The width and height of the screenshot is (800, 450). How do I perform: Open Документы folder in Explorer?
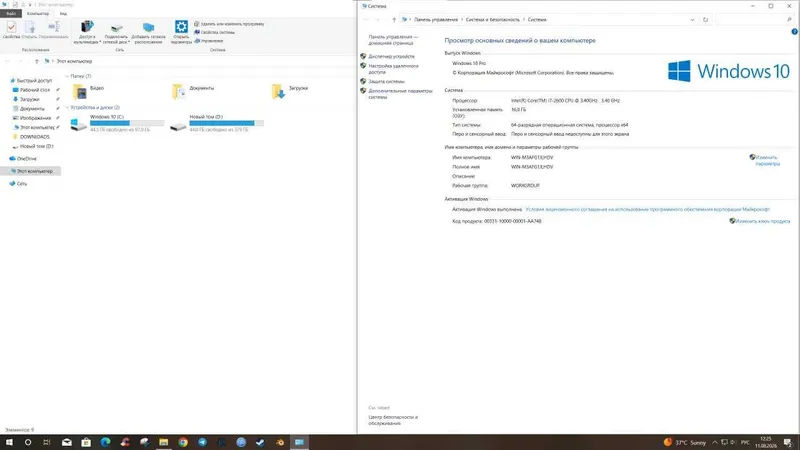[193, 91]
